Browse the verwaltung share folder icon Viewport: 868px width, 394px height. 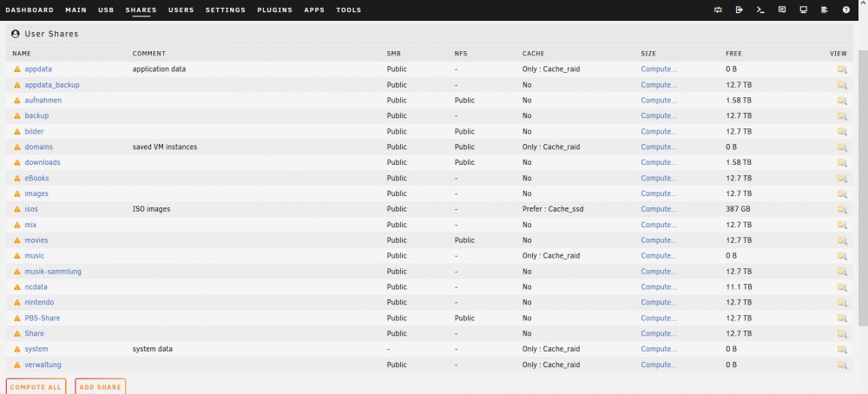(842, 365)
